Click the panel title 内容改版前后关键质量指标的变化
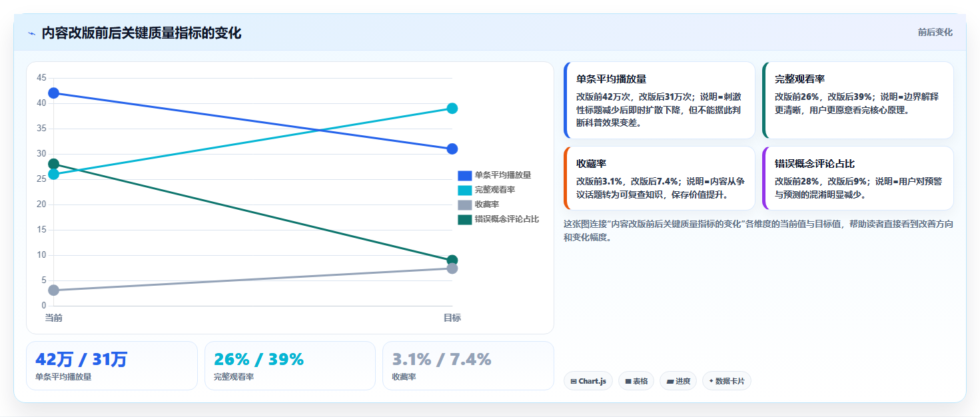Viewport: 980px width, 417px height. [141, 33]
